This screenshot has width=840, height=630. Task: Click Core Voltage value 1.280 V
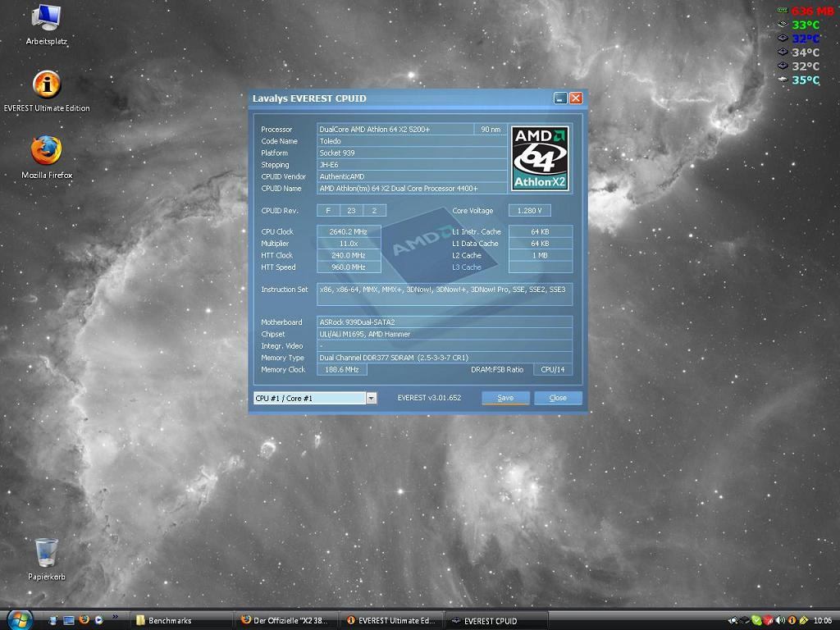pos(529,211)
